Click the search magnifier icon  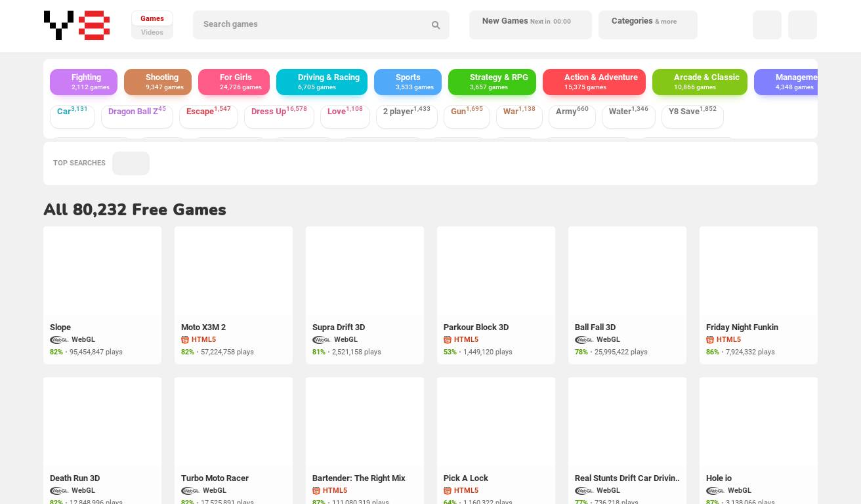click(436, 25)
